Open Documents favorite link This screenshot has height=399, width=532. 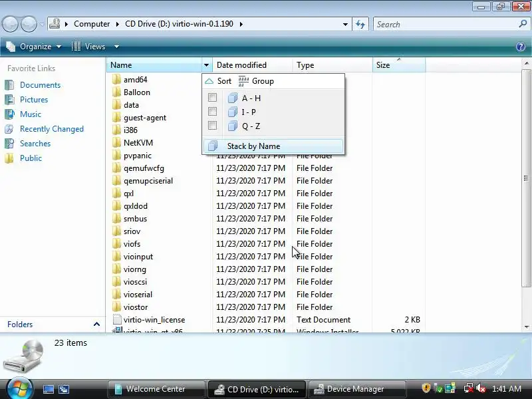(40, 85)
